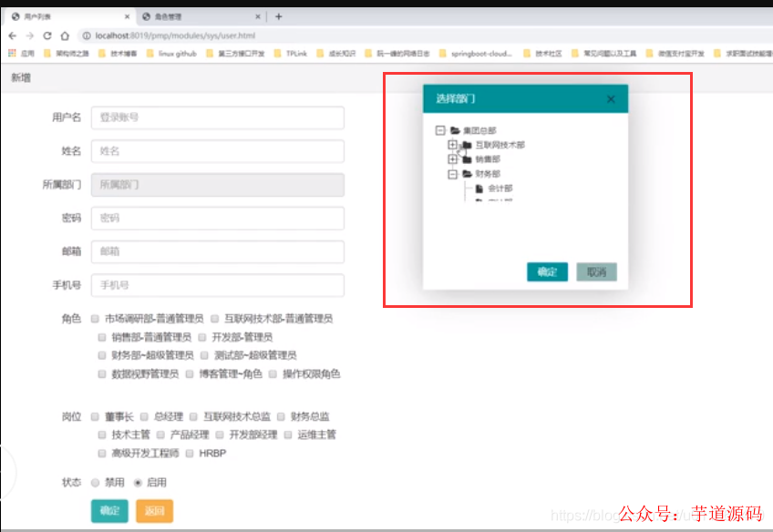Click the back navigation arrow
773x532 pixels.
tap(14, 35)
